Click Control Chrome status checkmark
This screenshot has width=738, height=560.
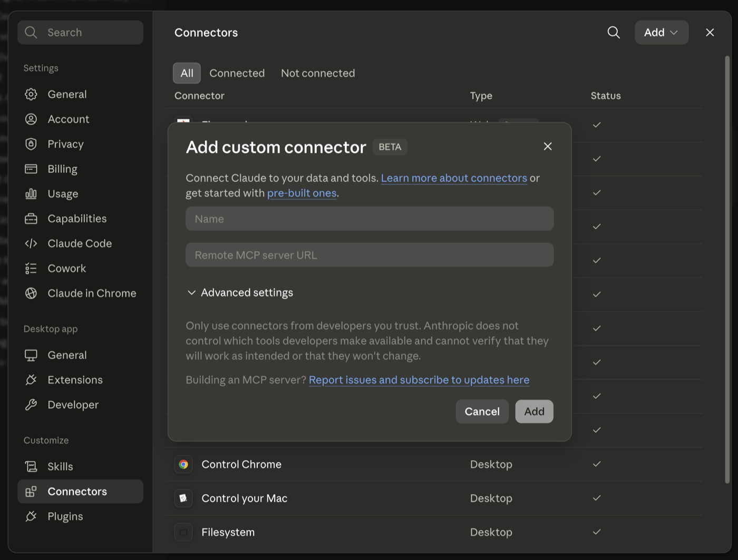[x=597, y=464]
